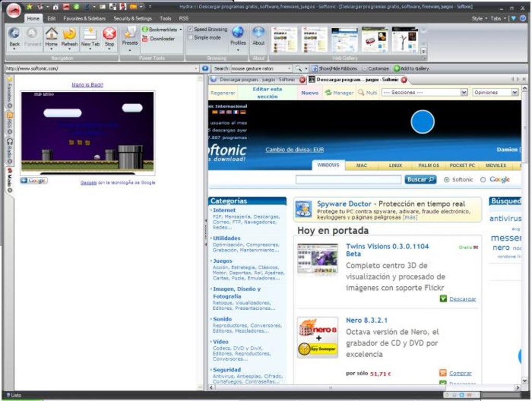Click Show/Hide Ribbons toolbar item
The height and width of the screenshot is (401, 532).
(334, 68)
